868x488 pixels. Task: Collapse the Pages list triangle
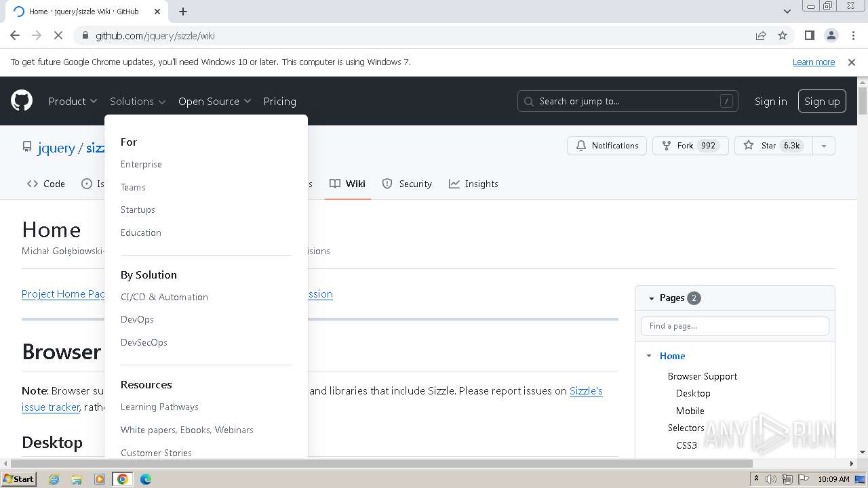coord(652,298)
